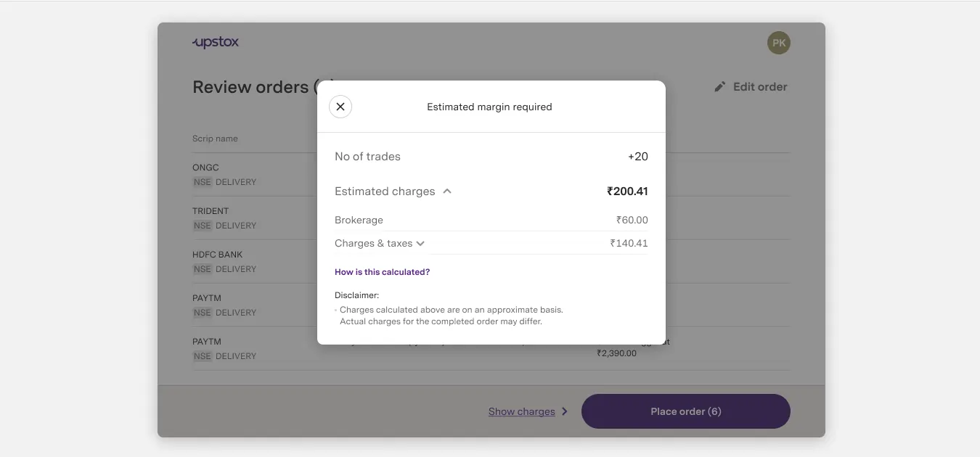Viewport: 980px width, 457px height.
Task: Collapse the Estimated charges section
Action: click(x=447, y=192)
